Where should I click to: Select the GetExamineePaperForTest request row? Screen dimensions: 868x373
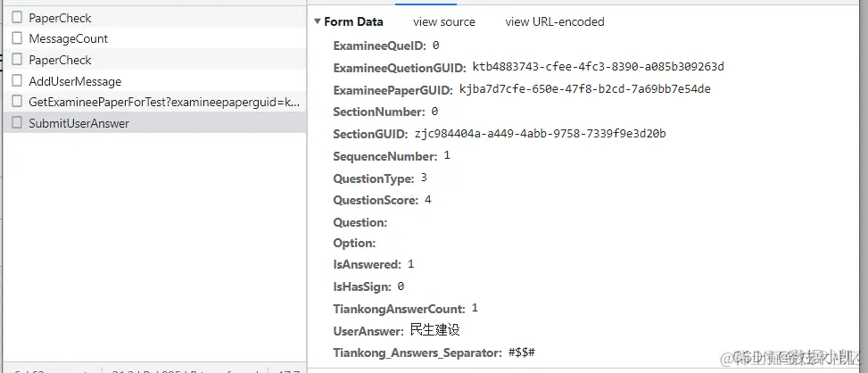click(154, 102)
